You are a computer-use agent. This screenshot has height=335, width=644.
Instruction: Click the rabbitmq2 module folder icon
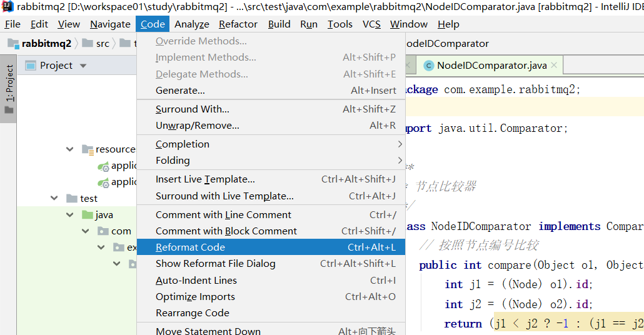pos(13,43)
